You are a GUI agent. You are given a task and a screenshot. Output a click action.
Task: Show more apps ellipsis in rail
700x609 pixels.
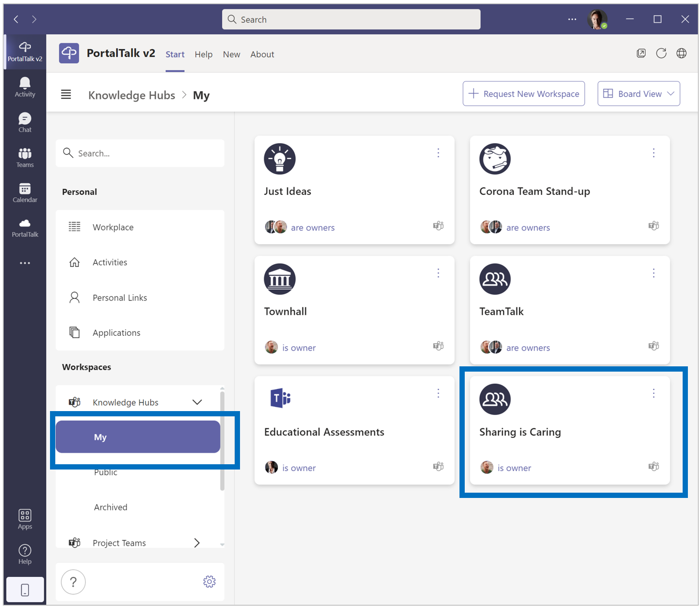coord(25,263)
